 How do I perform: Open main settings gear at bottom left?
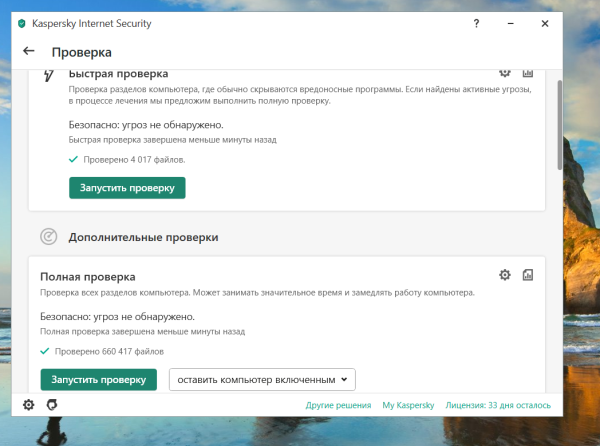point(29,405)
